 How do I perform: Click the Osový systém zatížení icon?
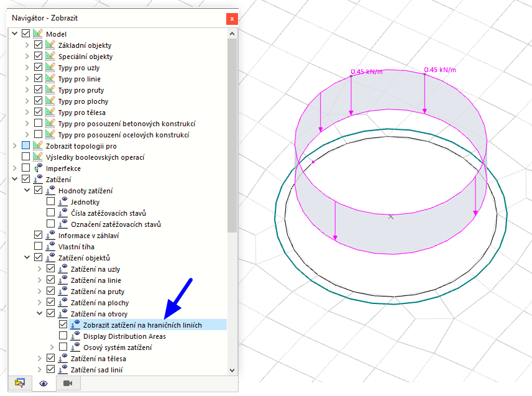click(x=75, y=347)
